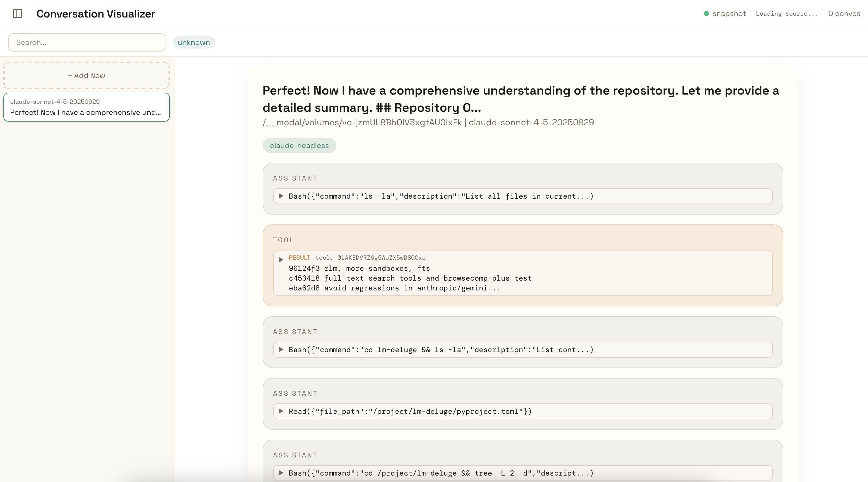Screen dimensions: 868x482
Task: Expand the RESULT toolu_01AKEDVRZ6g5 tool output
Action: (281, 259)
